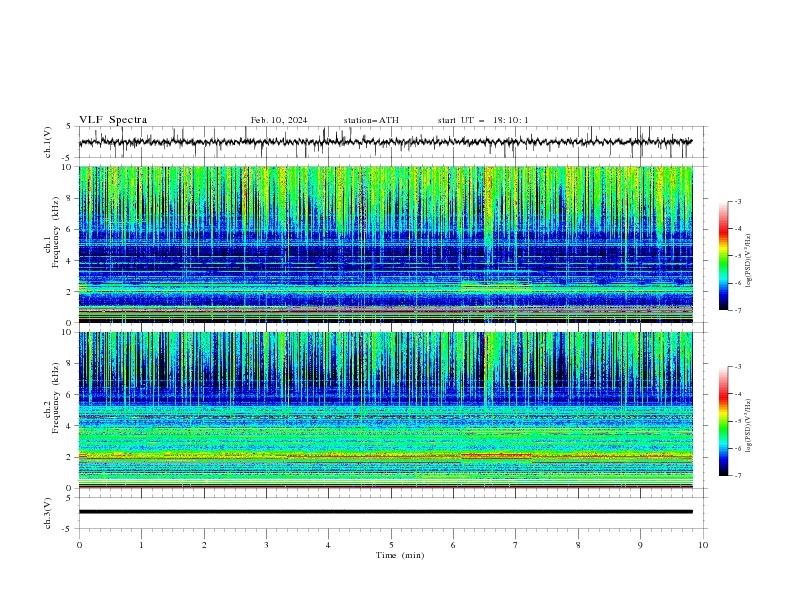This screenshot has height=612, width=792.
Task: Click time axis tick label '10'
Action: (x=703, y=545)
